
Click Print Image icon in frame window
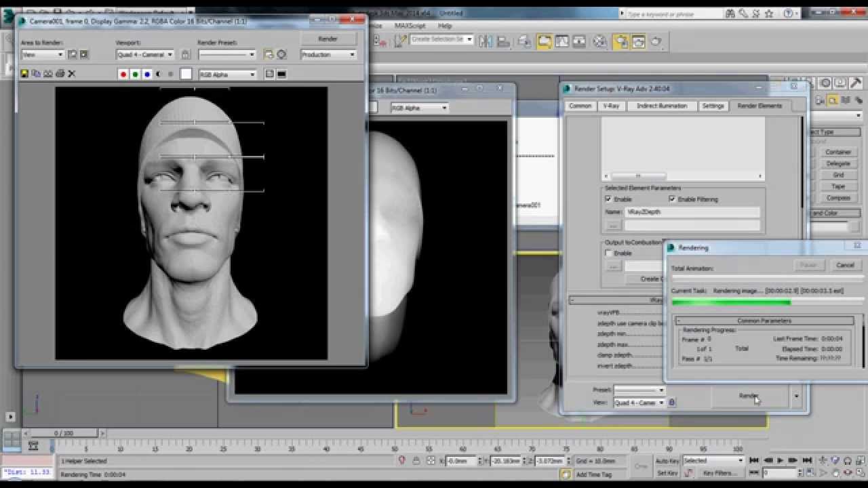coord(60,74)
